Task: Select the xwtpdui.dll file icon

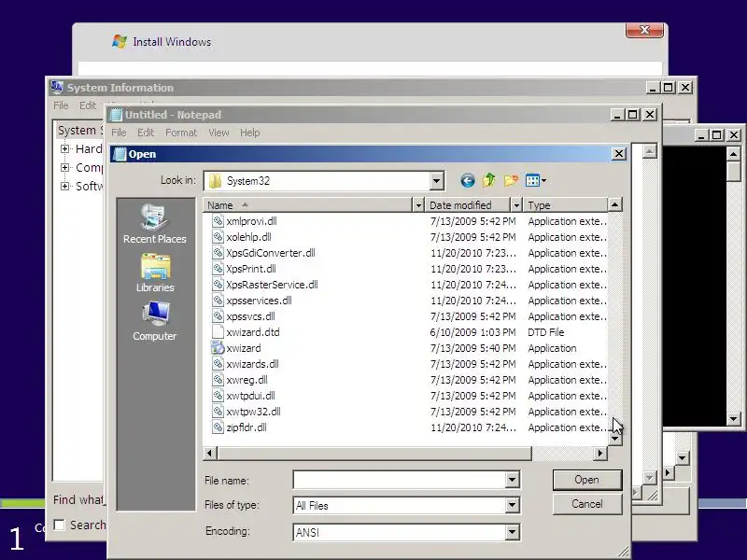Action: [x=218, y=396]
